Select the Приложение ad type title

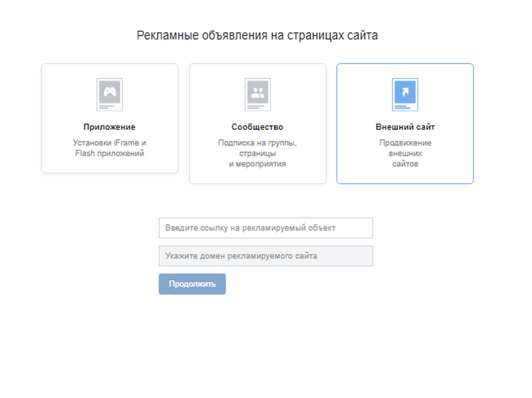[109, 127]
